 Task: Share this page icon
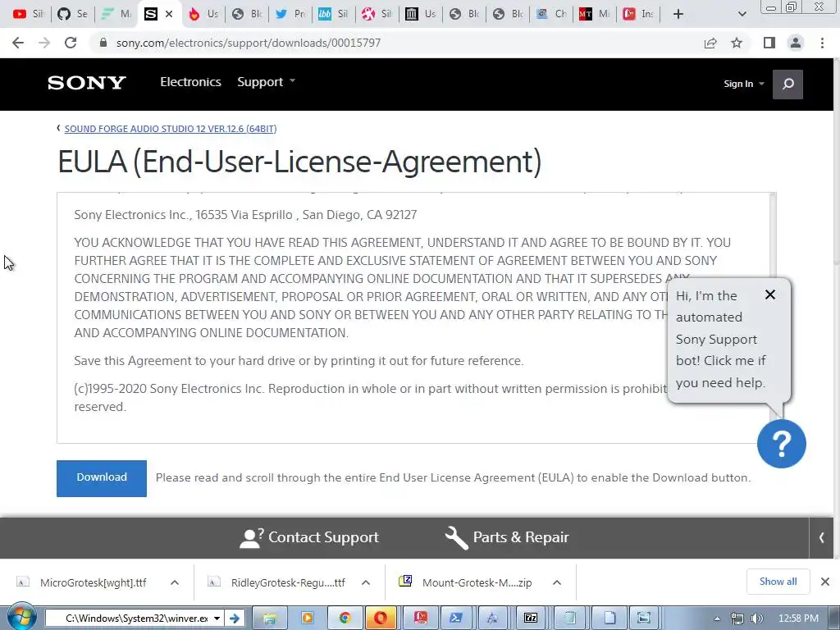click(x=710, y=43)
